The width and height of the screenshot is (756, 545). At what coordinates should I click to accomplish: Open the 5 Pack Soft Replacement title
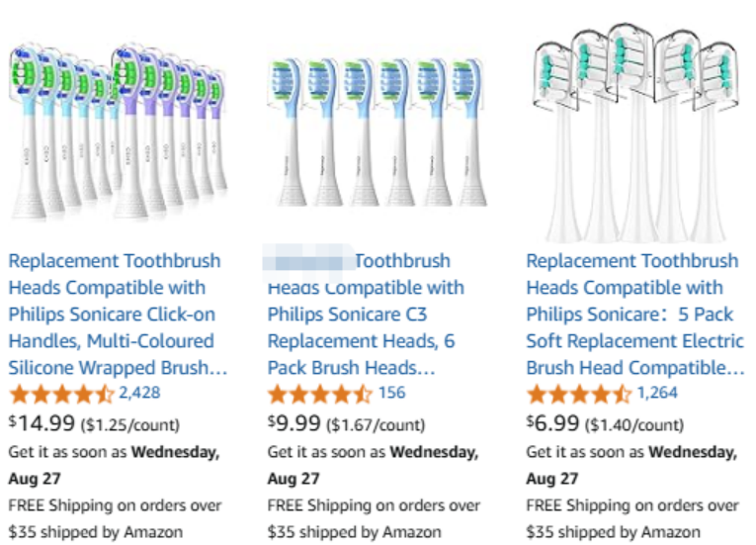pos(633,315)
